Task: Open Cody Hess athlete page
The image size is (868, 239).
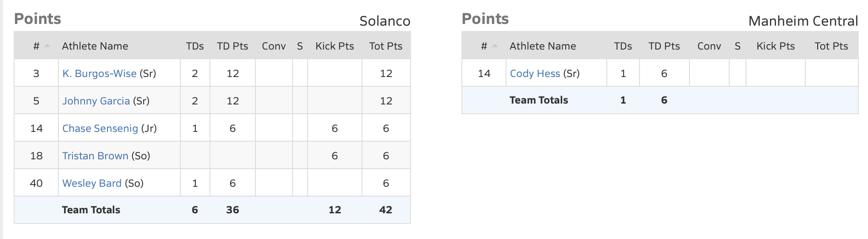Action: click(535, 73)
